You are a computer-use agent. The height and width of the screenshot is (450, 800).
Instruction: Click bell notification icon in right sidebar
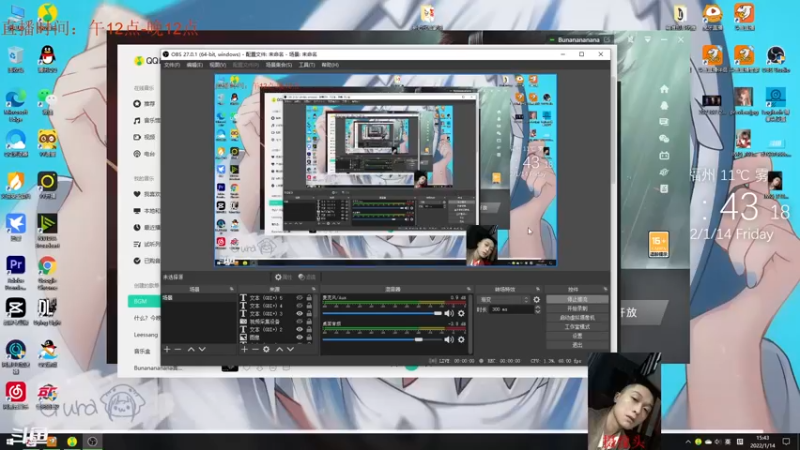pos(664,106)
